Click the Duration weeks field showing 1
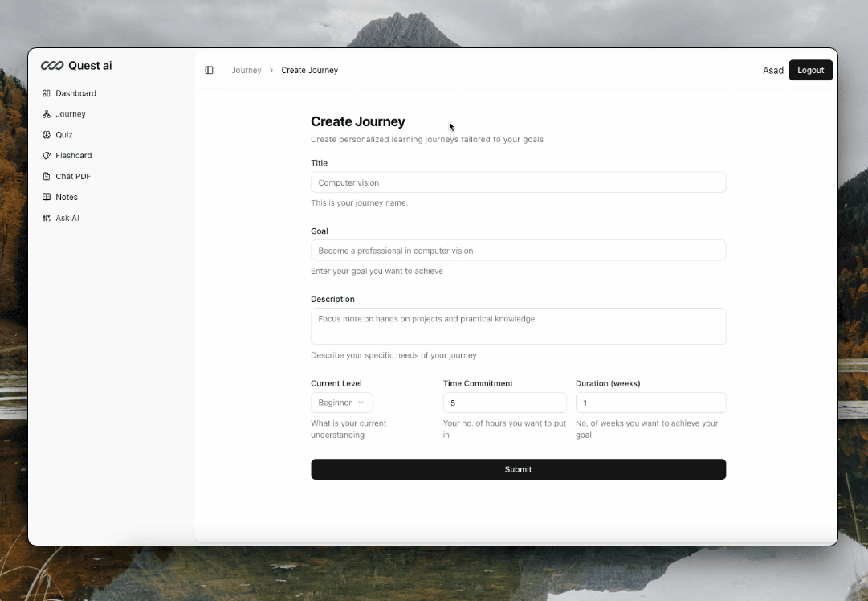This screenshot has width=868, height=601. tap(650, 403)
